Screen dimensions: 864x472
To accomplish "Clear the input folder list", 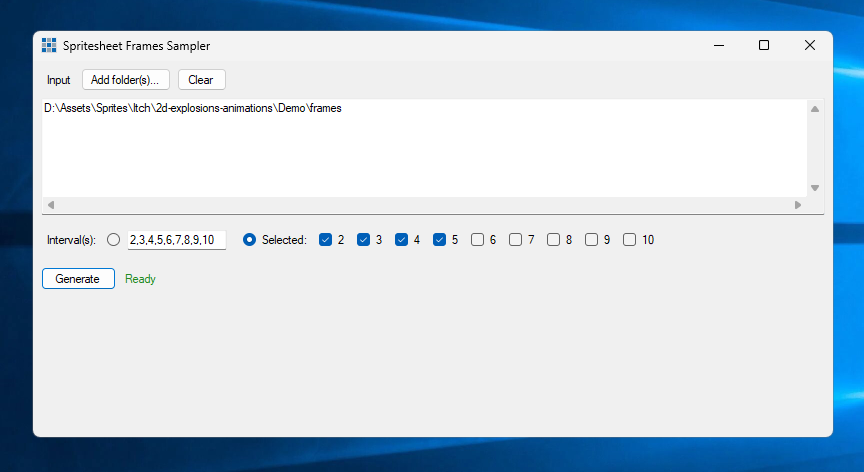I will pyautogui.click(x=202, y=80).
